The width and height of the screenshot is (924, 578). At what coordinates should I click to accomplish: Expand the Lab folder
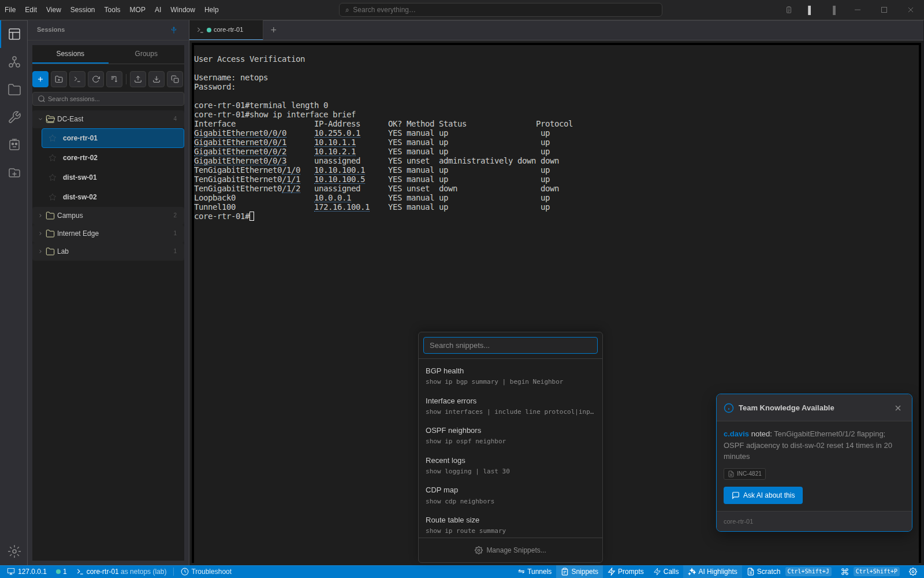40,251
